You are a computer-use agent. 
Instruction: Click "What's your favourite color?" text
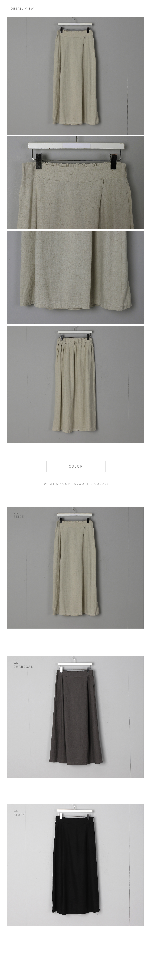(x=76, y=484)
